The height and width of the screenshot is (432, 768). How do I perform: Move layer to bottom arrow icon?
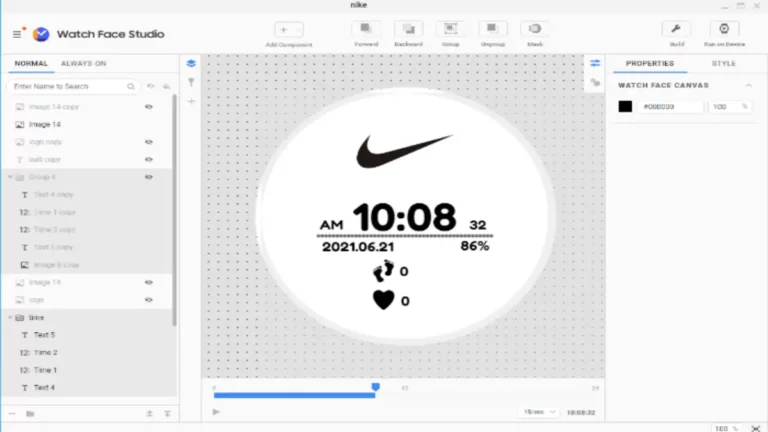click(167, 414)
